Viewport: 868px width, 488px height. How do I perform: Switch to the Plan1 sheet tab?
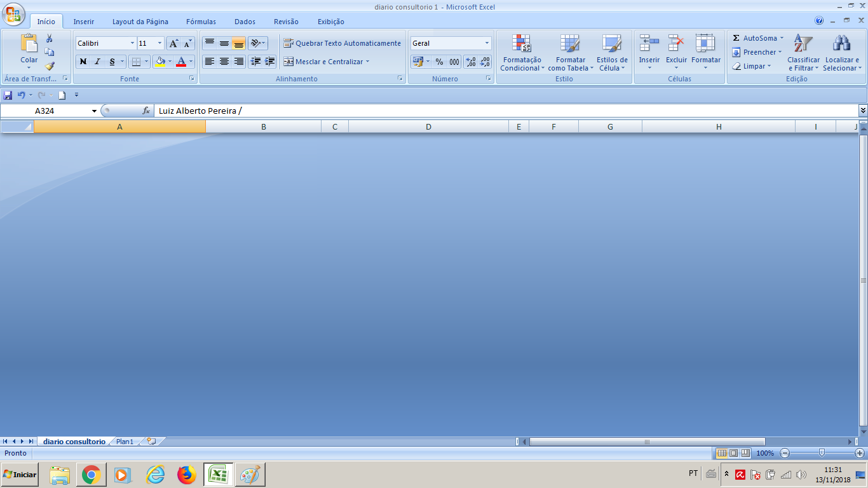click(125, 442)
